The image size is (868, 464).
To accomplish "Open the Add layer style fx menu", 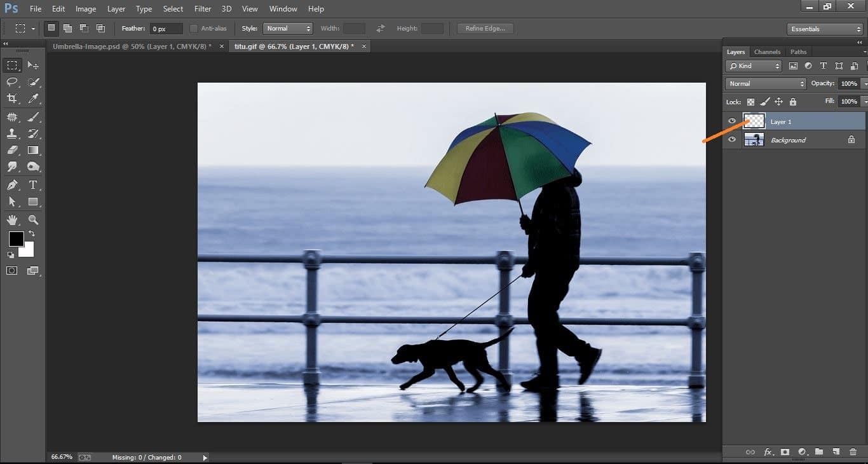I will [768, 452].
